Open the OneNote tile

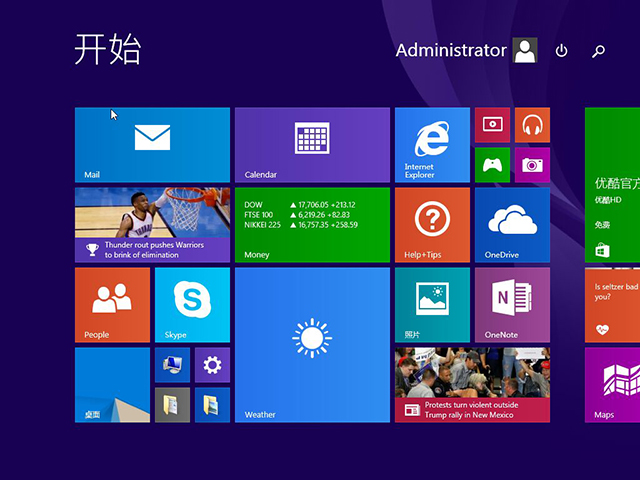pos(512,305)
